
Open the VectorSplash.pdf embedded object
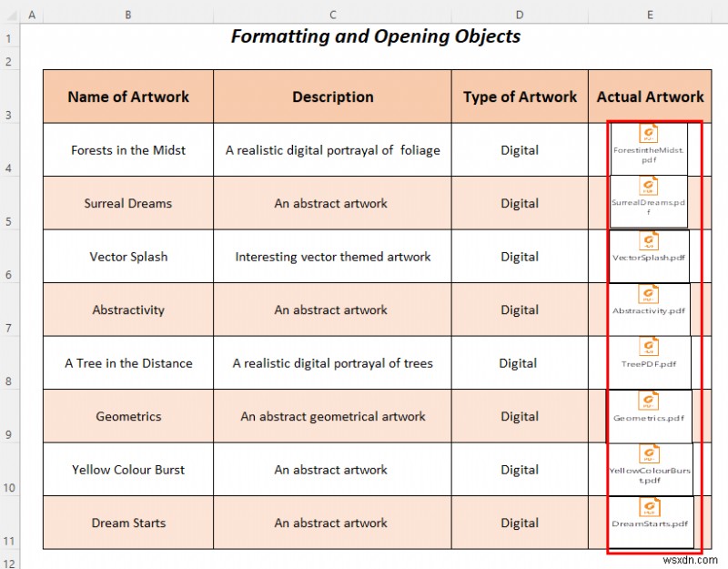[x=649, y=257]
